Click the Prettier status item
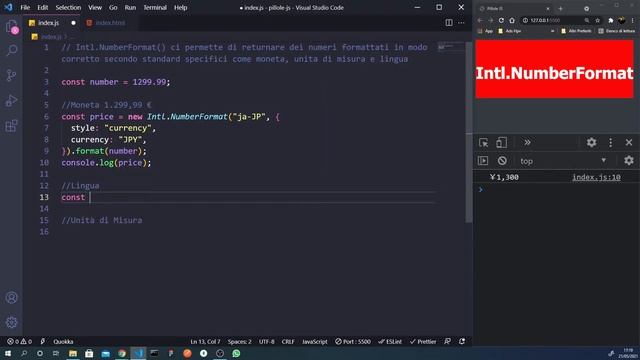 click(x=423, y=342)
